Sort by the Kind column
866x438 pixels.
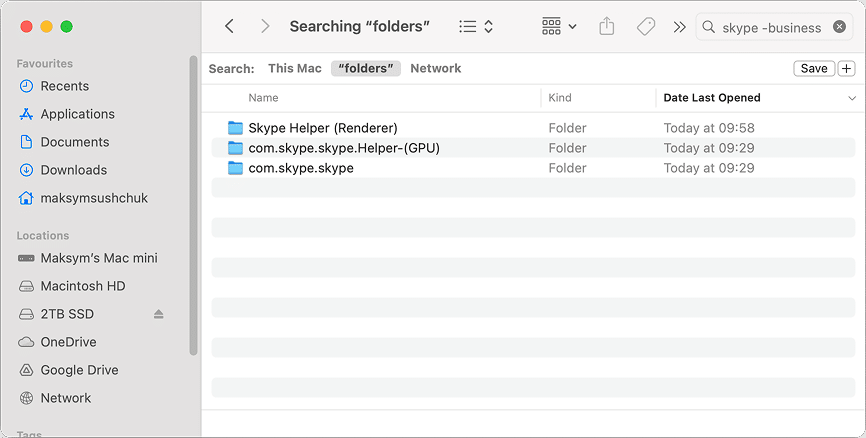point(559,98)
